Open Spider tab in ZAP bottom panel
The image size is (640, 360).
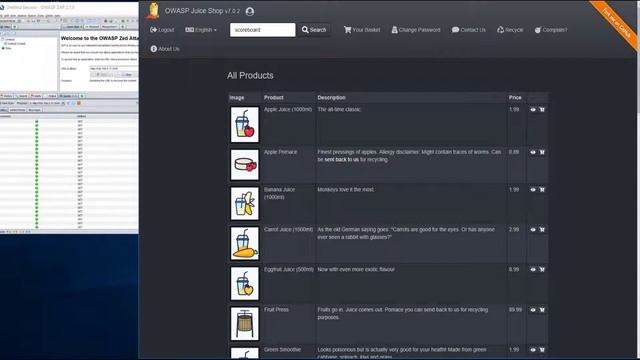pyautogui.click(x=68, y=96)
